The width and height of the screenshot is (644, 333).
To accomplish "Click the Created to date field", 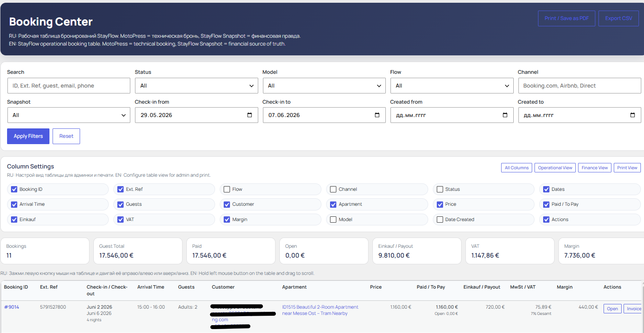I will tap(580, 115).
